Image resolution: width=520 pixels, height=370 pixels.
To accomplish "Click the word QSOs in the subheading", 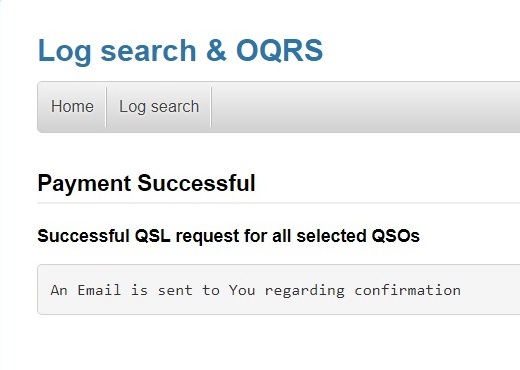I will coord(395,236).
